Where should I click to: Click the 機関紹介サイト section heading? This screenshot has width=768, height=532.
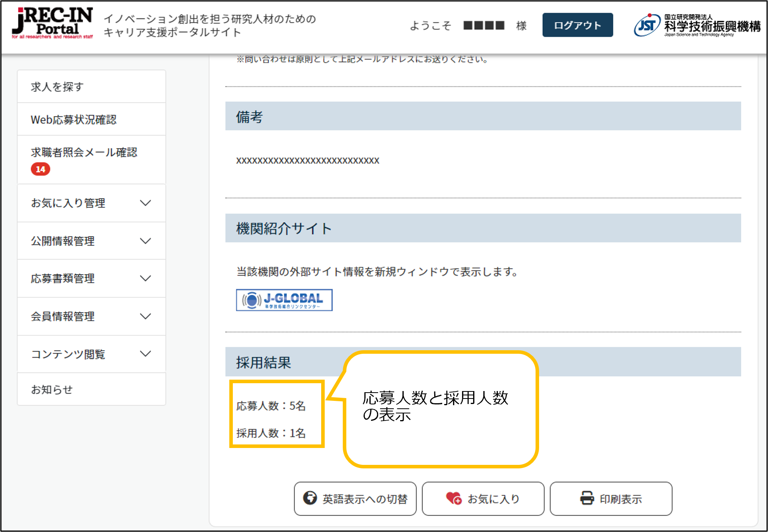pyautogui.click(x=483, y=228)
